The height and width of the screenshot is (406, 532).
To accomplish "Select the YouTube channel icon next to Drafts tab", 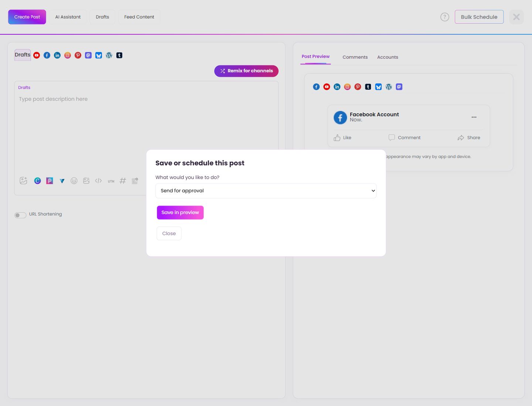I will coord(37,55).
